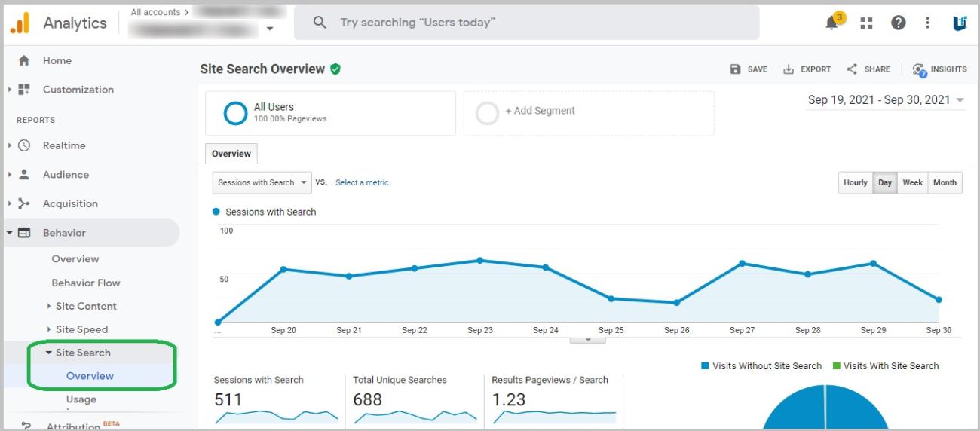Select the Overview report tab
This screenshot has width=980, height=431.
coord(231,154)
